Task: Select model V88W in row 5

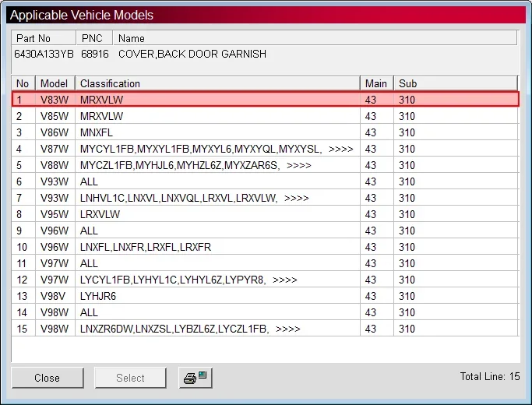Action: pyautogui.click(x=55, y=165)
